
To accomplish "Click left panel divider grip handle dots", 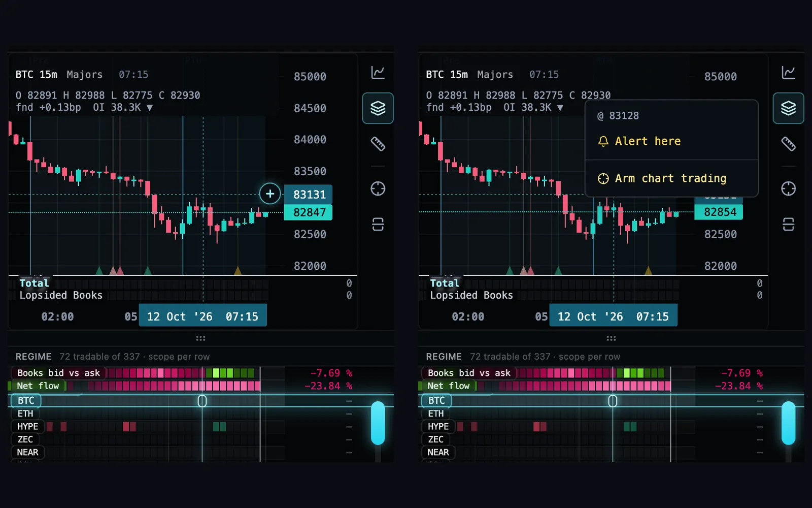I will tap(200, 338).
